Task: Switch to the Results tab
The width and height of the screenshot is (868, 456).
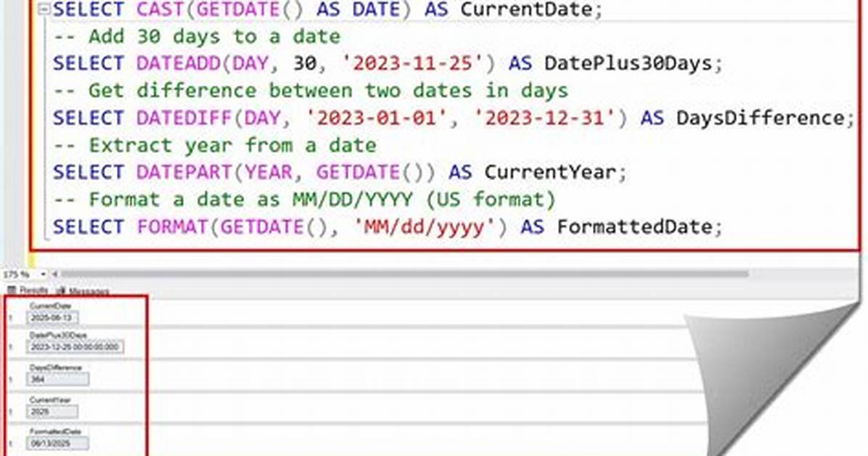Action: (28, 290)
